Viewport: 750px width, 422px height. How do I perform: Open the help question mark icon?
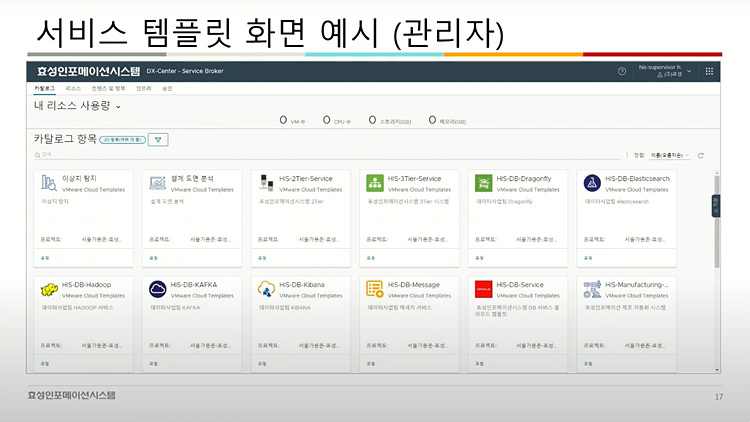click(x=622, y=71)
